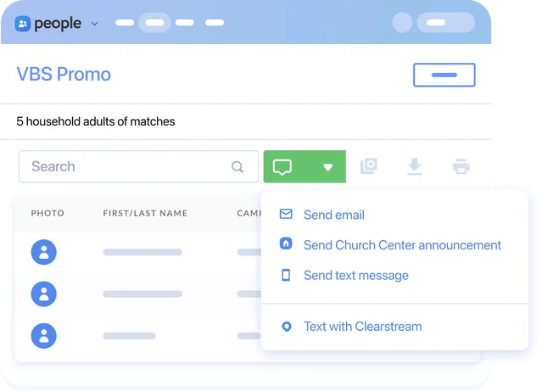Viewport: 542px width, 392px height.
Task: Choose Send text message option
Action: (x=356, y=276)
